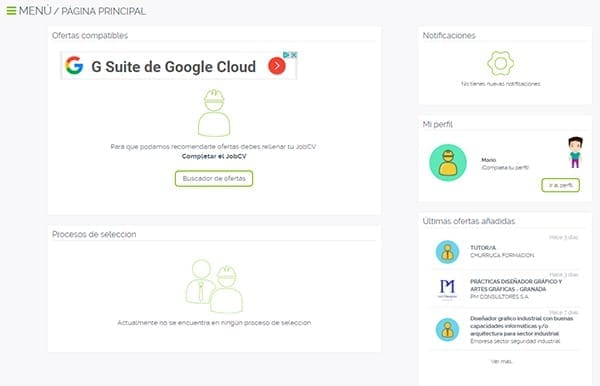Click the red arrow button in ad

coord(277,66)
